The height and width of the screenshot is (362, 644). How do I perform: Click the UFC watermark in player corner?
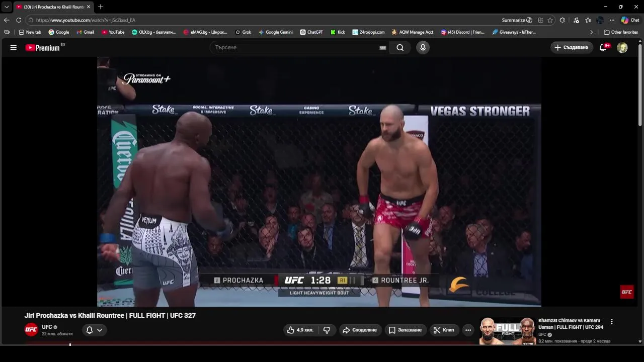(627, 292)
